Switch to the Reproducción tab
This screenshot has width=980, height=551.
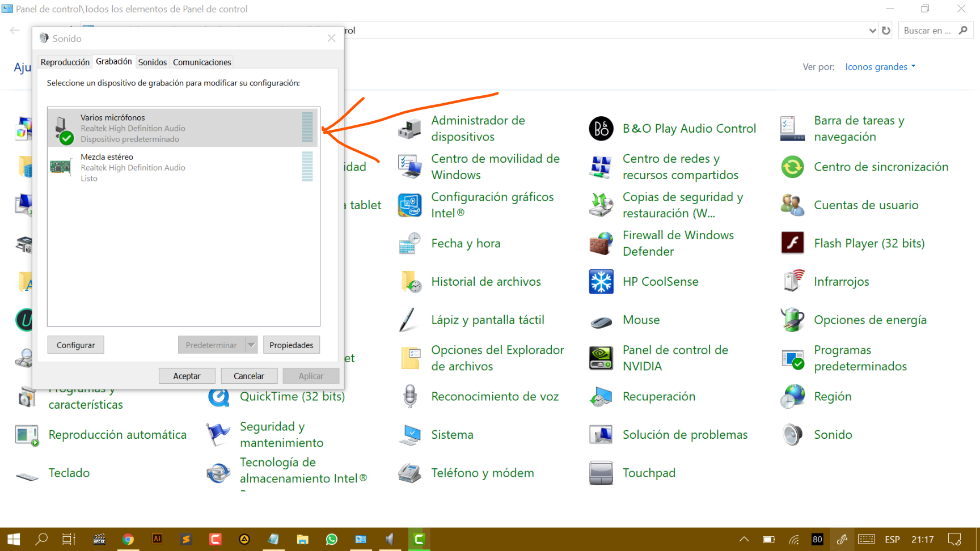coord(65,62)
